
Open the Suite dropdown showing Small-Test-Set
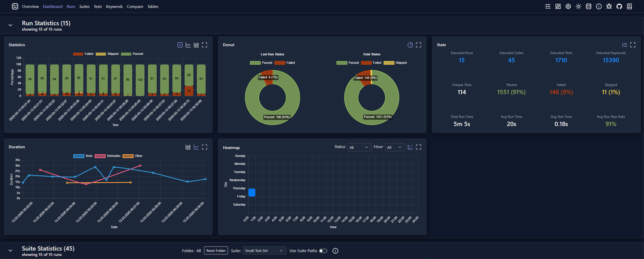pos(264,250)
